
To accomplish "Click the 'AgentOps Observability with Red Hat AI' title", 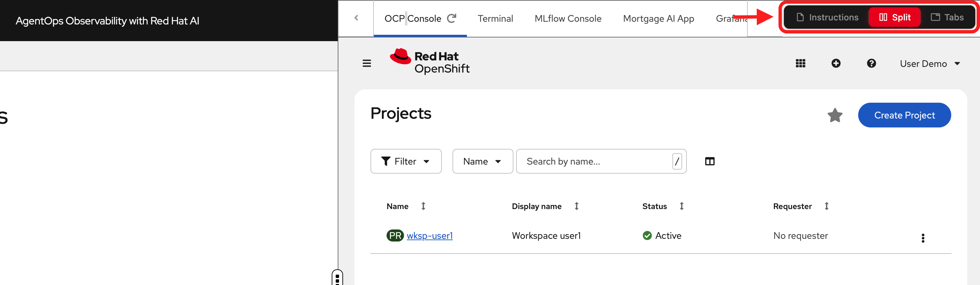I will click(107, 20).
